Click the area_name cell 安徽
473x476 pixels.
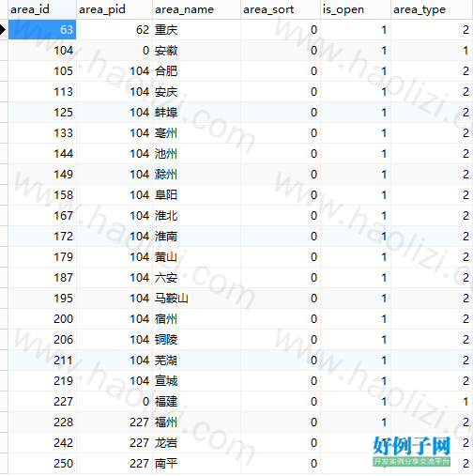[x=196, y=51]
